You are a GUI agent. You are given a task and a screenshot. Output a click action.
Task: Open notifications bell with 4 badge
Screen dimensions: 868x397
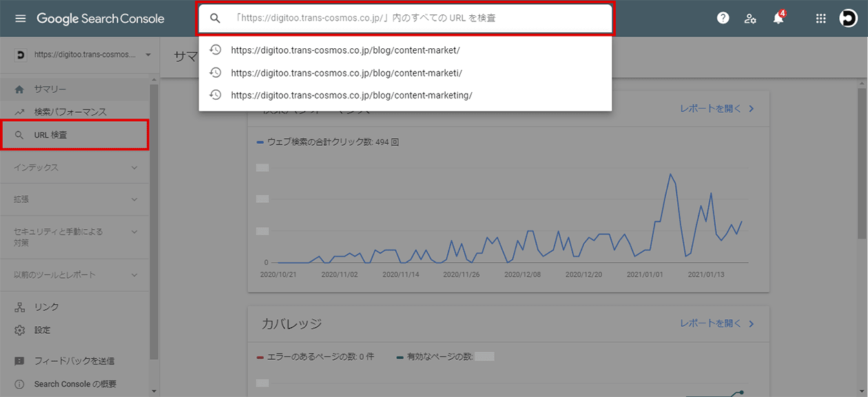(x=778, y=18)
